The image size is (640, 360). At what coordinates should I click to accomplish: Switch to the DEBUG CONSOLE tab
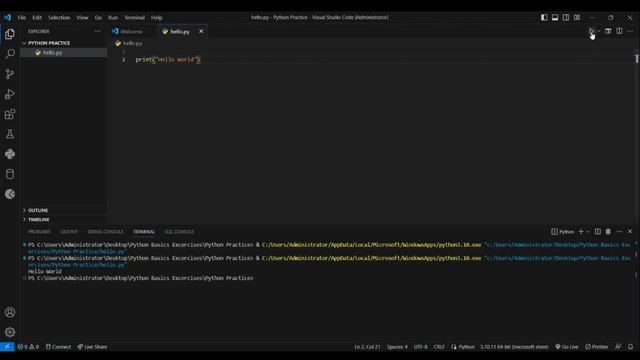pyautogui.click(x=105, y=232)
